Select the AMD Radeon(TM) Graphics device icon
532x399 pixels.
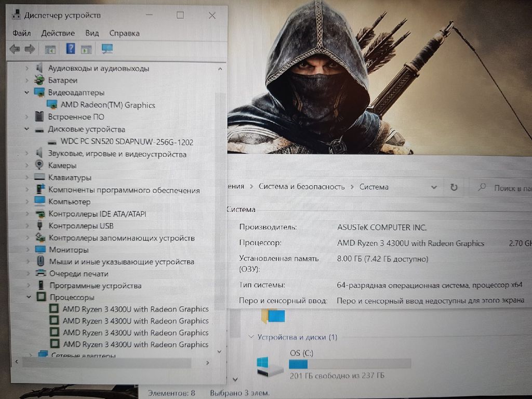click(x=52, y=104)
